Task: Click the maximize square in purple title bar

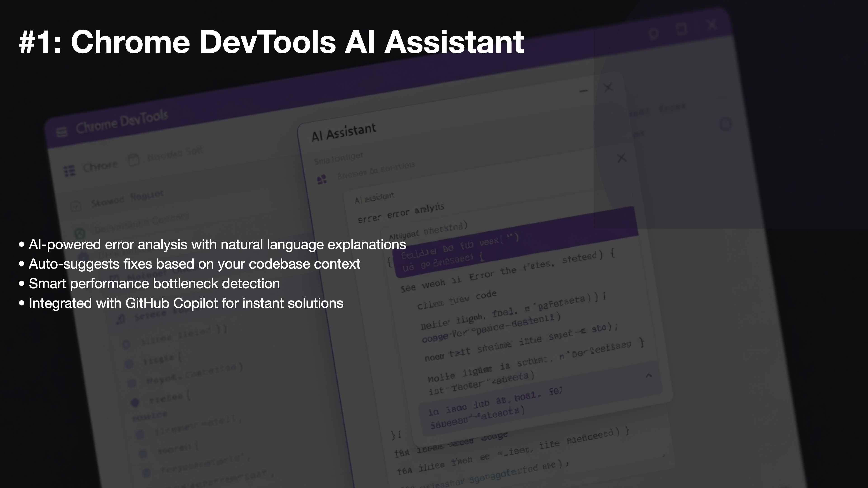Action: (681, 29)
